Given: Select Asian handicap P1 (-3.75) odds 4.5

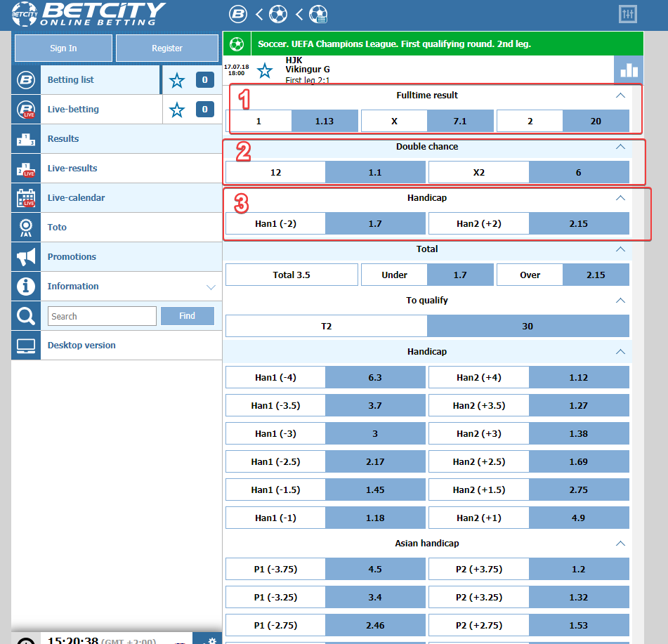Looking at the screenshot, I should click(x=375, y=569).
